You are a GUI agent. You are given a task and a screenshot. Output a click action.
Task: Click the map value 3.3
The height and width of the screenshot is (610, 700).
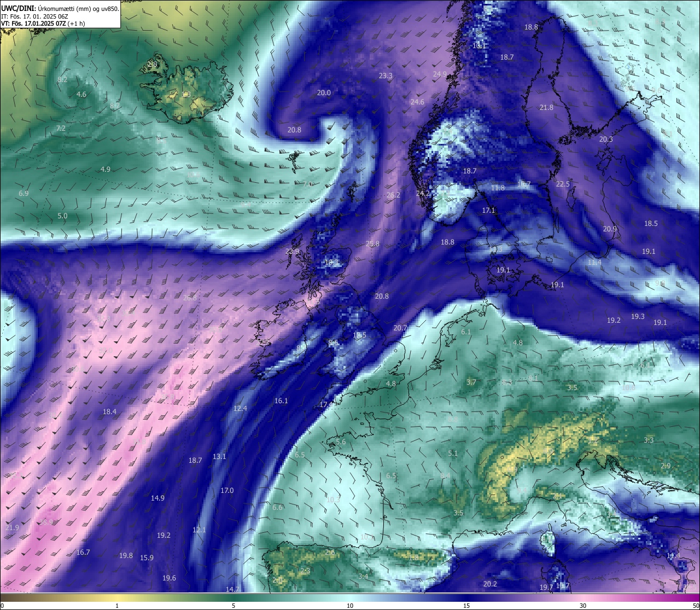(x=649, y=440)
